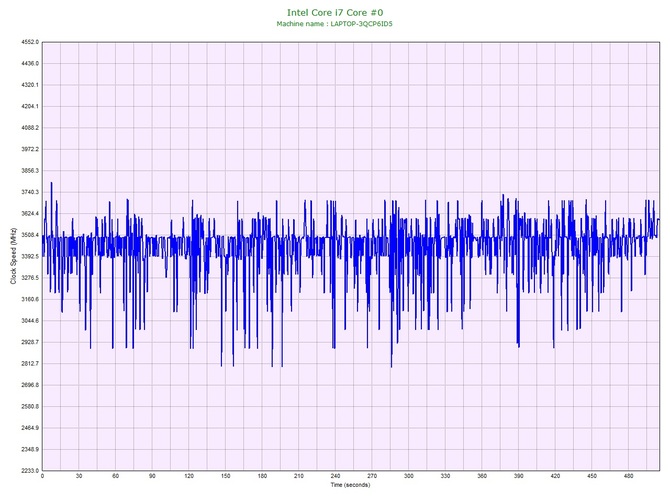Select the 300 seconds x-axis label

point(408,476)
